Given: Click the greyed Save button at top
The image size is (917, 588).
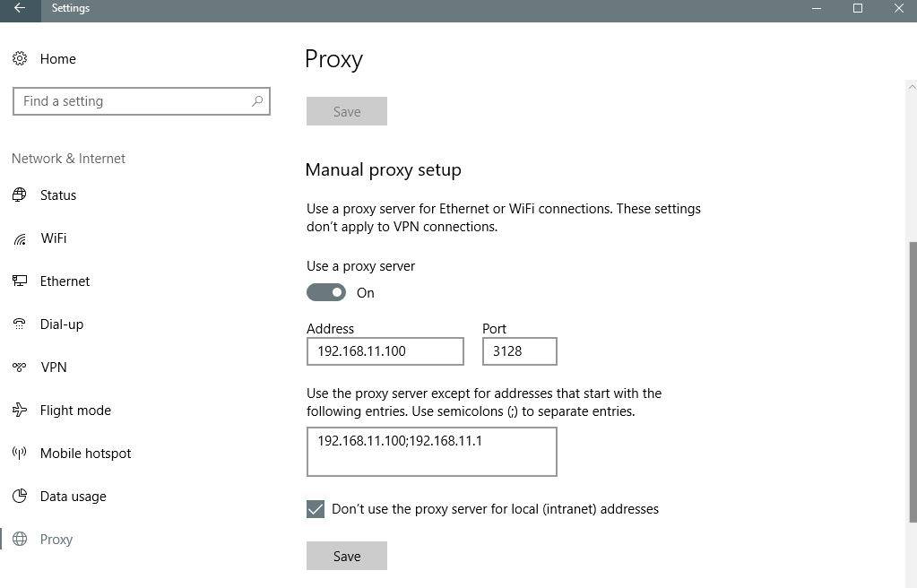Looking at the screenshot, I should (347, 112).
